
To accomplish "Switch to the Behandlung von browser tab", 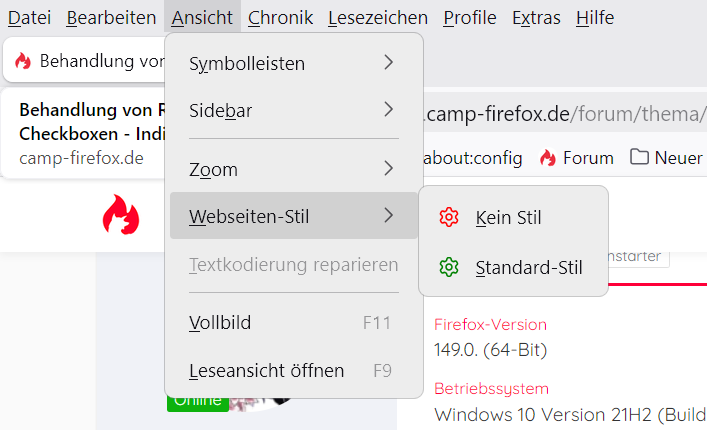I will (x=90, y=62).
